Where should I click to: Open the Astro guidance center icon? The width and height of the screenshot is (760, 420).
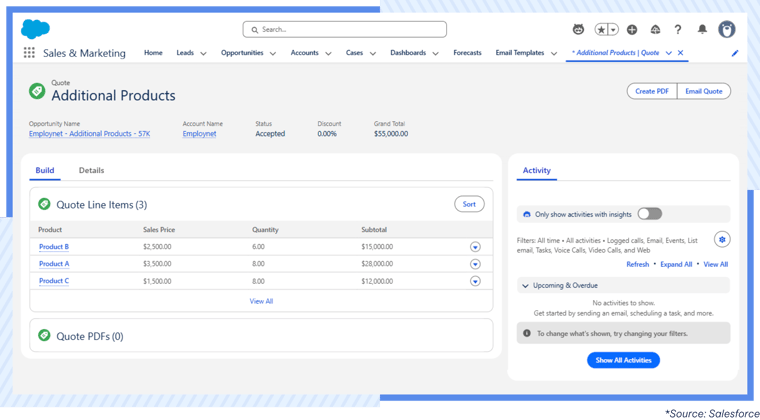click(578, 30)
